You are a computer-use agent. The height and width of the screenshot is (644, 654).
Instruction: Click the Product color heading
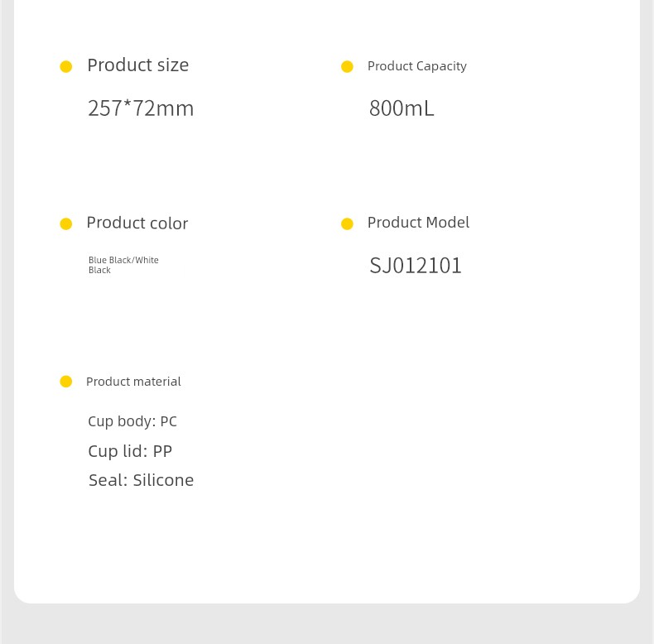point(137,223)
